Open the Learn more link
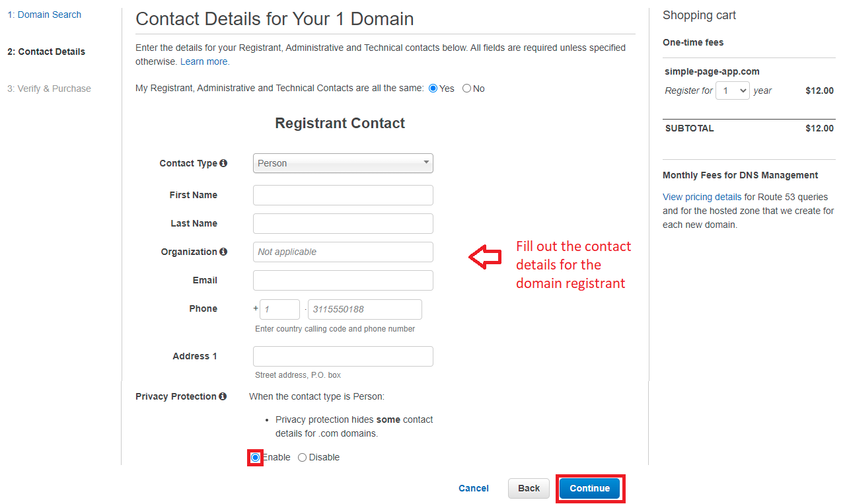845x504 pixels. click(204, 61)
